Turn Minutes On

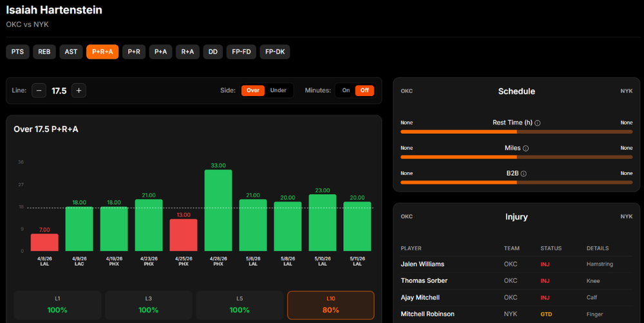point(346,90)
